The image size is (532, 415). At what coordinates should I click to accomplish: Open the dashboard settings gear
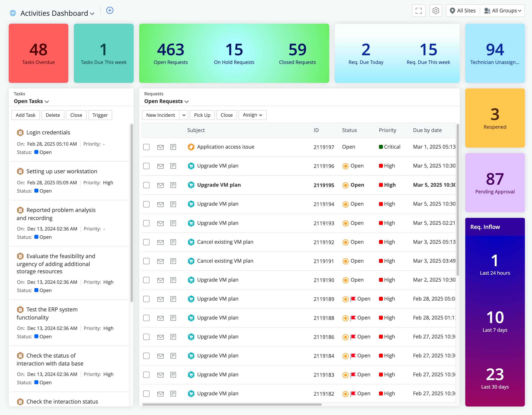tap(436, 10)
